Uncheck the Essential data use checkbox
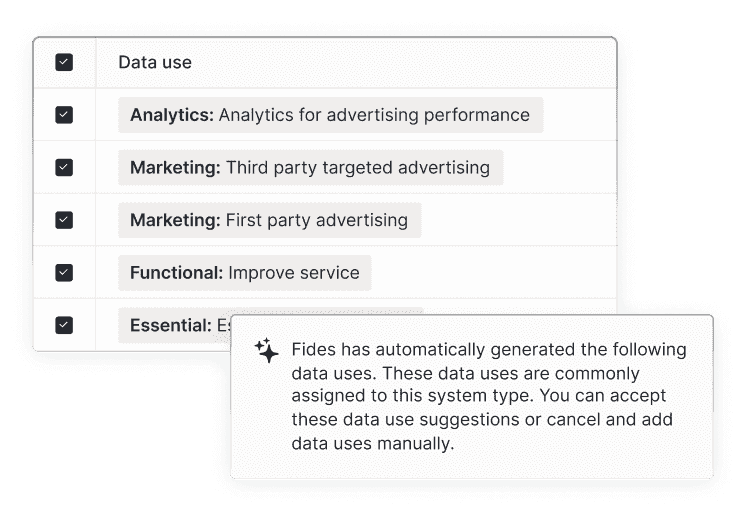The height and width of the screenshot is (526, 750). pos(64,325)
